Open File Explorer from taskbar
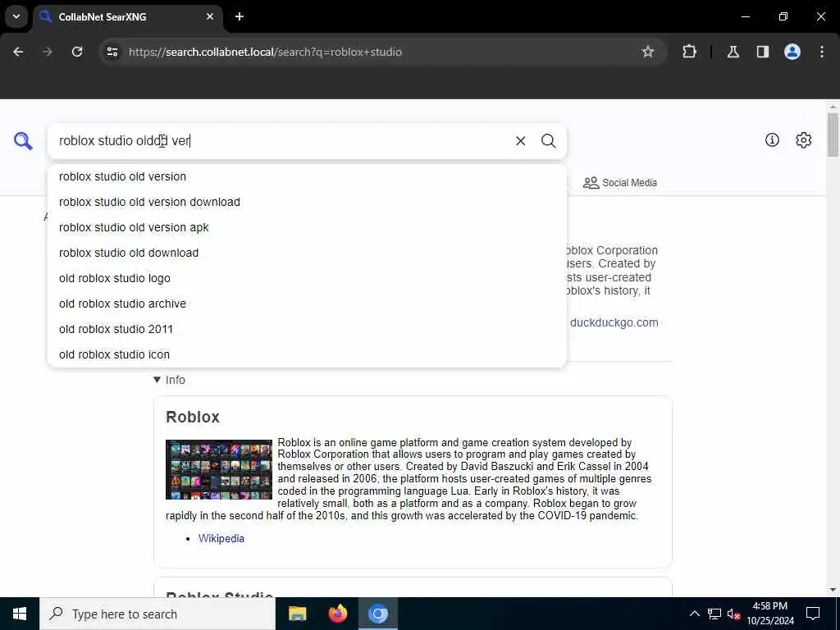 (x=297, y=614)
